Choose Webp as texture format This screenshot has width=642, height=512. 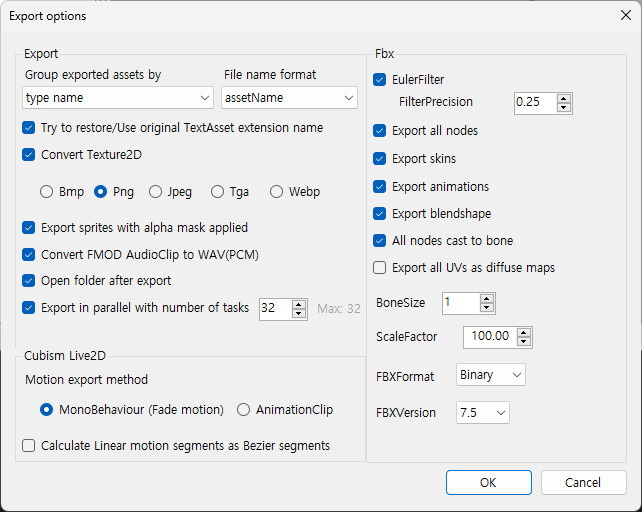(x=277, y=192)
